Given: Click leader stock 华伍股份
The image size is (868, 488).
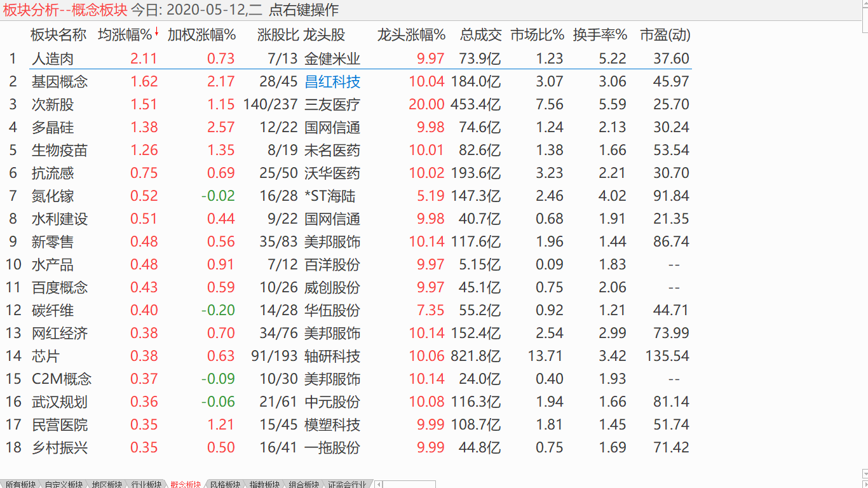Looking at the screenshot, I should tap(332, 310).
